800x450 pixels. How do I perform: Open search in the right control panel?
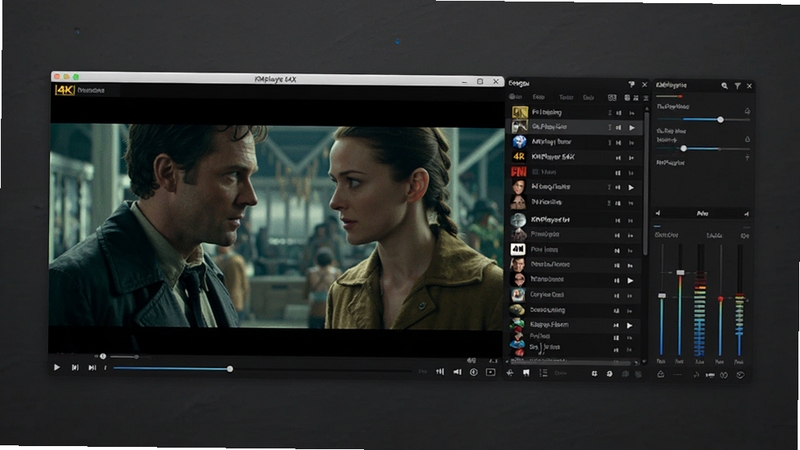pos(724,86)
